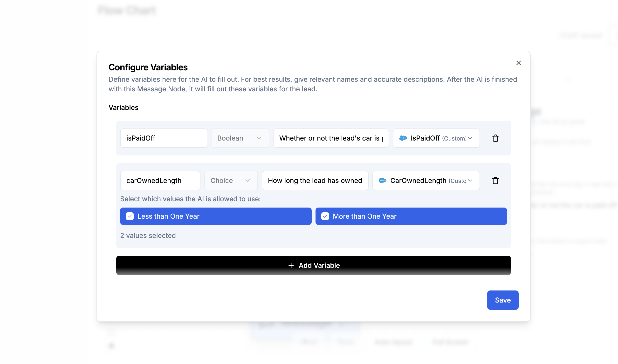Image resolution: width=618 pixels, height=364 pixels.
Task: Uncheck the More than One Year checkbox
Action: tap(325, 216)
